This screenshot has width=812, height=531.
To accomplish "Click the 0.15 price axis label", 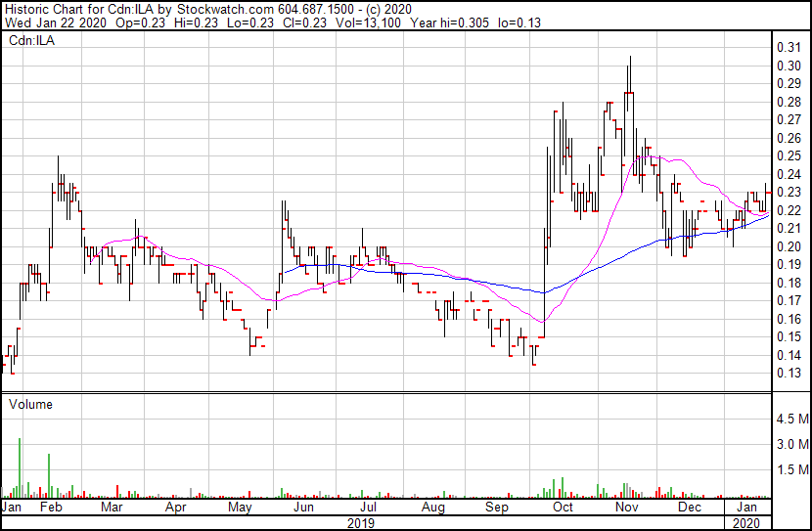I will click(x=789, y=337).
